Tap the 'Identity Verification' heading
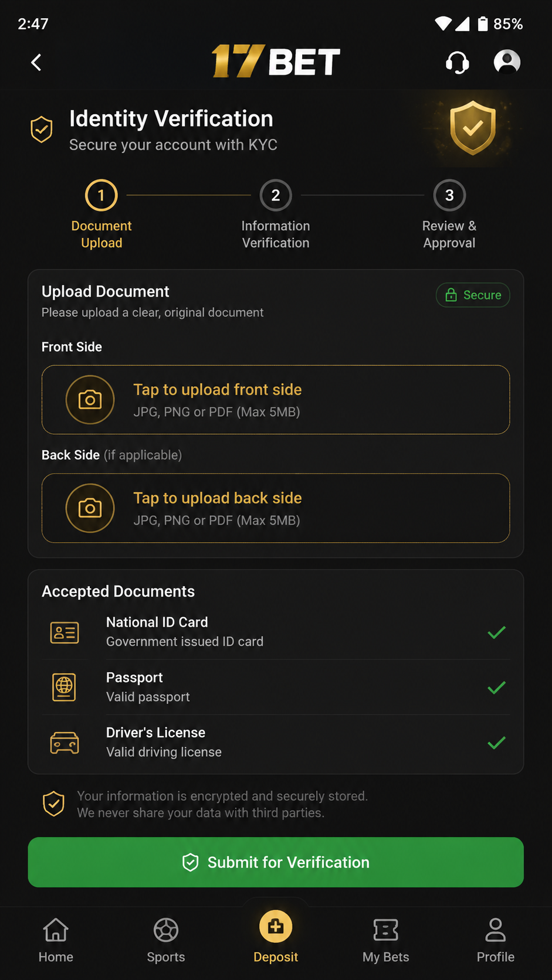Image resolution: width=552 pixels, height=980 pixels. (171, 118)
